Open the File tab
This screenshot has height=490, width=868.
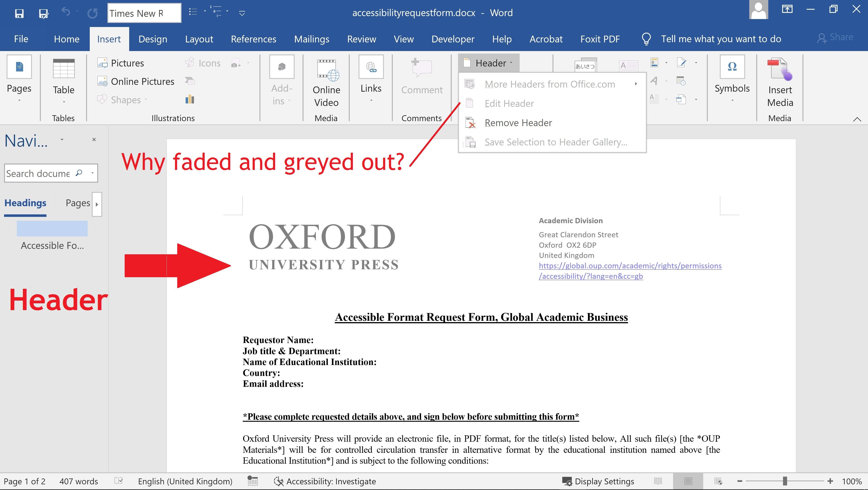click(x=21, y=39)
